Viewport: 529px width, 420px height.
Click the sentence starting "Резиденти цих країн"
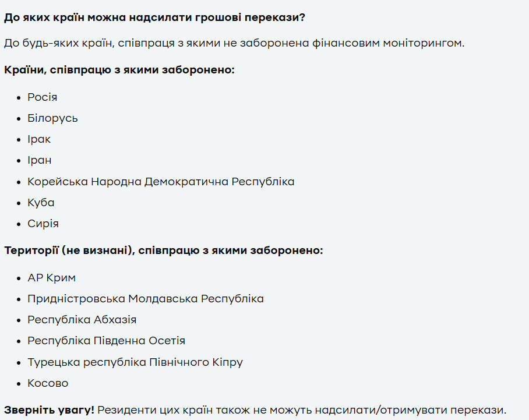coord(302,410)
